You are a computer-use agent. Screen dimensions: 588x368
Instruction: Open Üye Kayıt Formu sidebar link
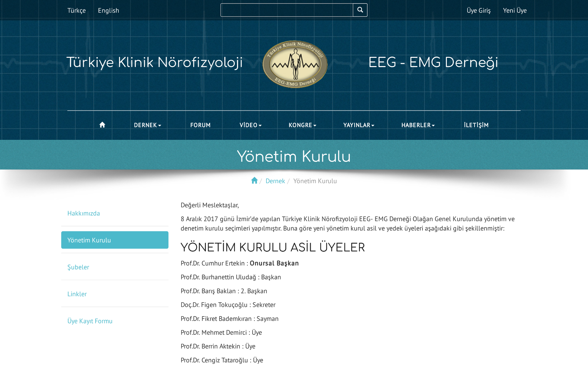pyautogui.click(x=90, y=321)
